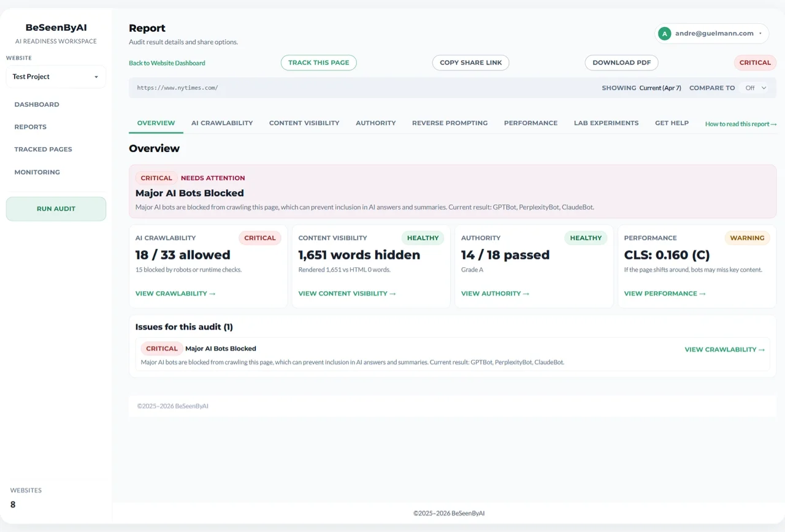Open the View Content Visibility link
Screen dimensions: 785x532
(347, 294)
